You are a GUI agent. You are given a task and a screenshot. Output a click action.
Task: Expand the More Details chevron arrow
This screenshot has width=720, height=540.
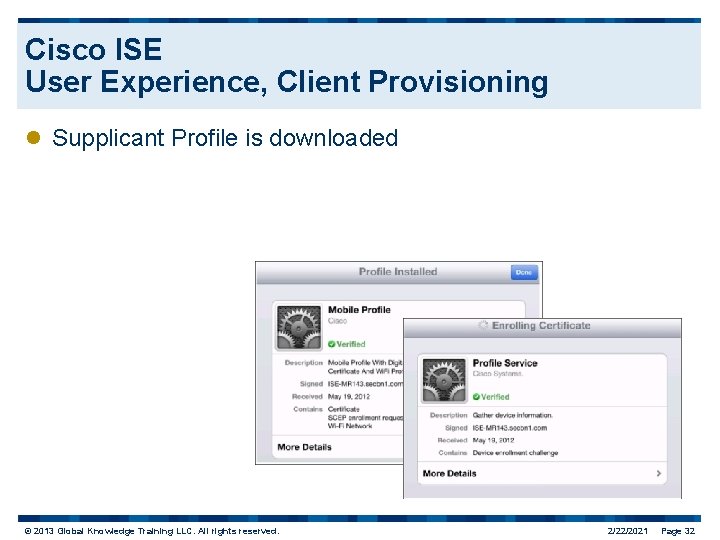(x=659, y=473)
